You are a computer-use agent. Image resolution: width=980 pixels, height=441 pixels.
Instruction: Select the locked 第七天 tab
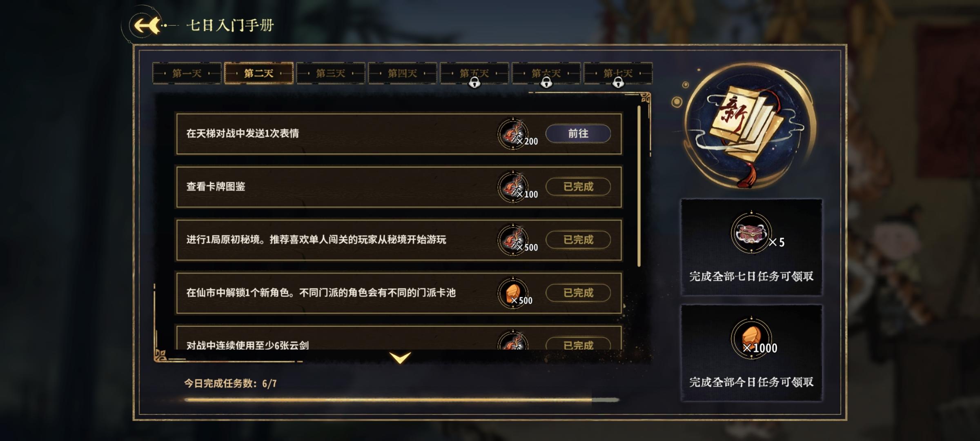(618, 73)
